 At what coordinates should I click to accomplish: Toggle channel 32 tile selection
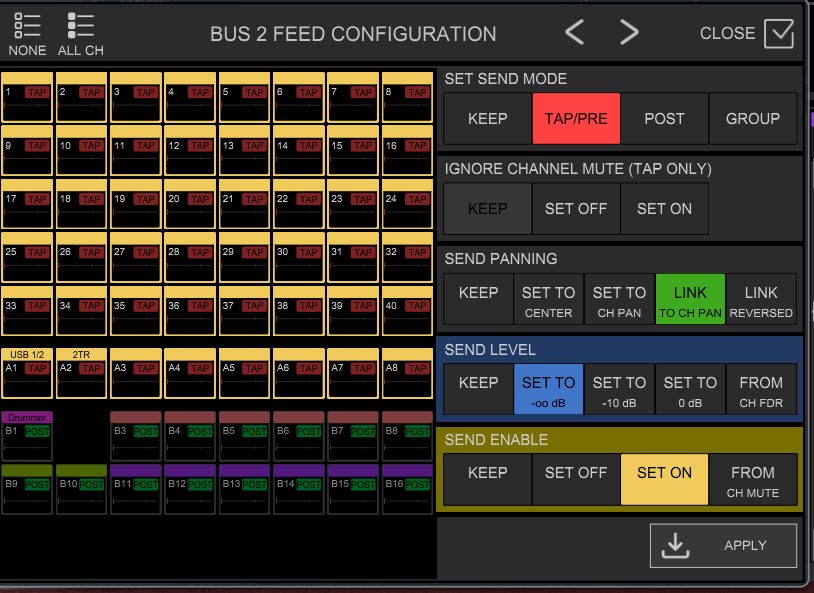[408, 258]
